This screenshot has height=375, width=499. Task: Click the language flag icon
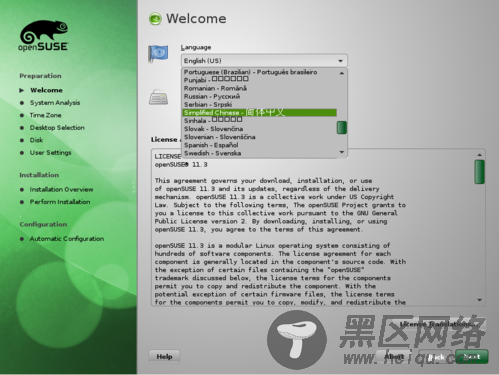158,54
